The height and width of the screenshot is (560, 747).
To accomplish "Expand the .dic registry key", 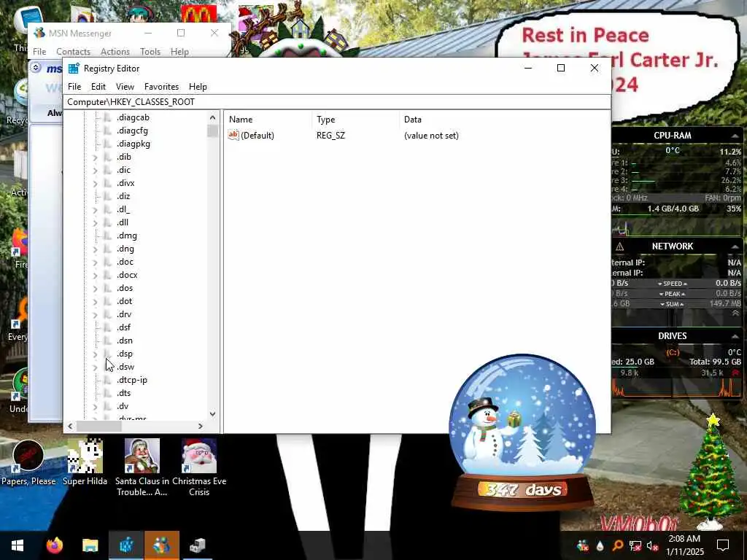I will click(x=95, y=170).
